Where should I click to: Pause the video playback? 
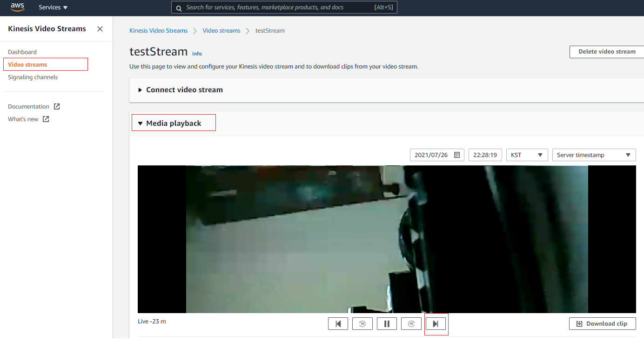[387, 324]
